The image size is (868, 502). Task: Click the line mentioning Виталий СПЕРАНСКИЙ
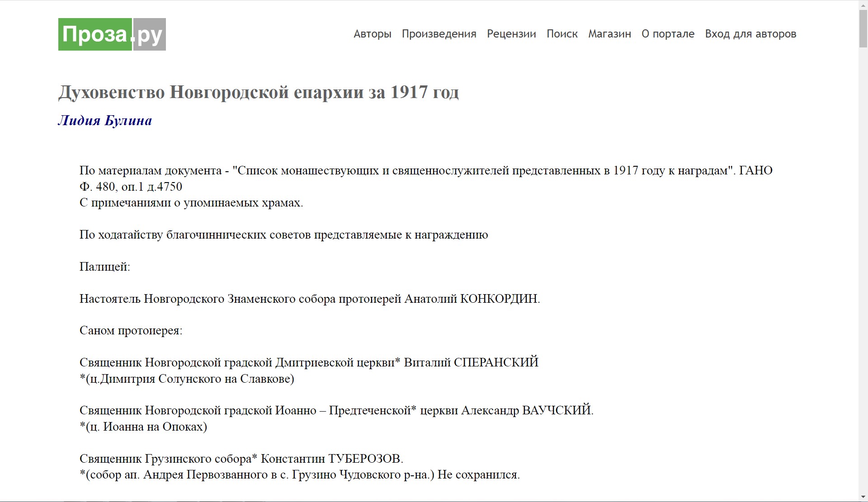coord(309,362)
